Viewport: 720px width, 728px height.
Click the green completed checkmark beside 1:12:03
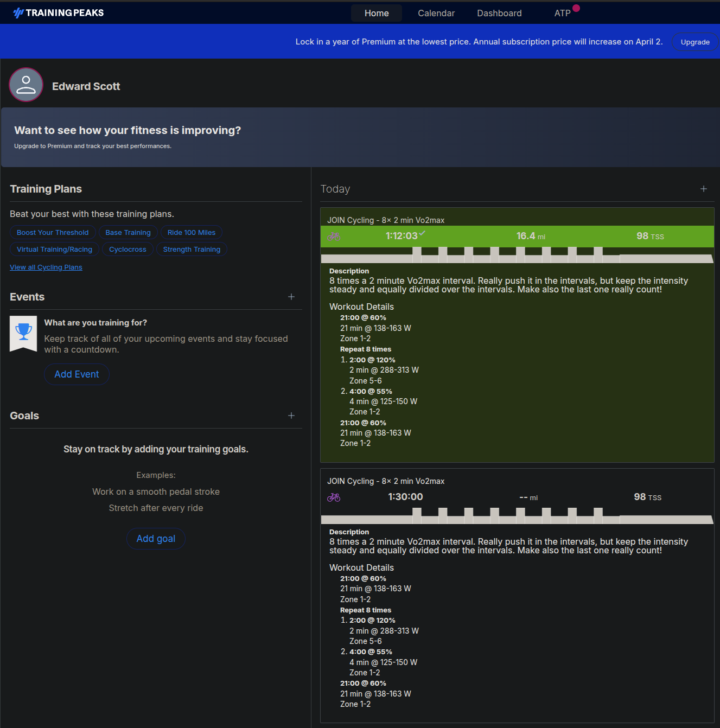(x=422, y=233)
